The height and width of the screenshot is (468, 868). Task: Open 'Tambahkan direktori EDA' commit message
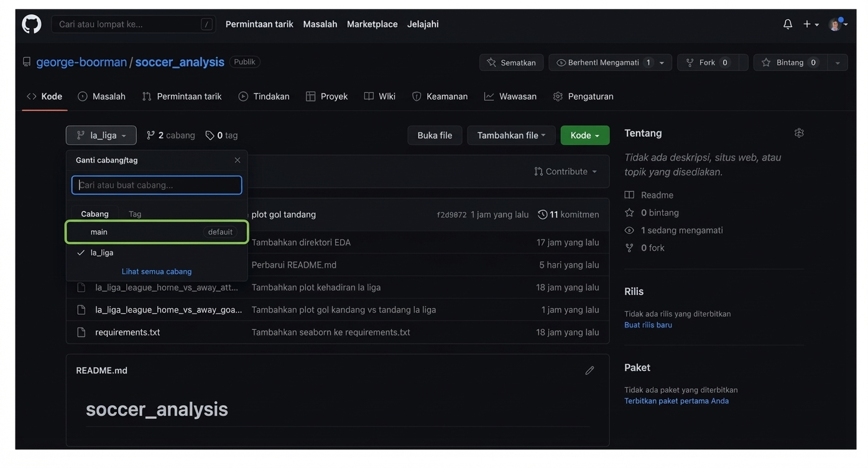click(301, 242)
